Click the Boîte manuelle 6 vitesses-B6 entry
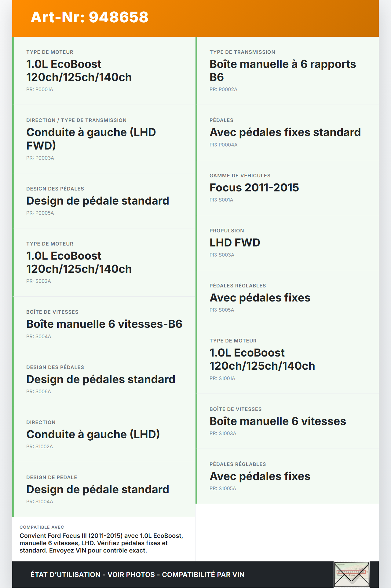The image size is (391, 588). pyautogui.click(x=104, y=324)
